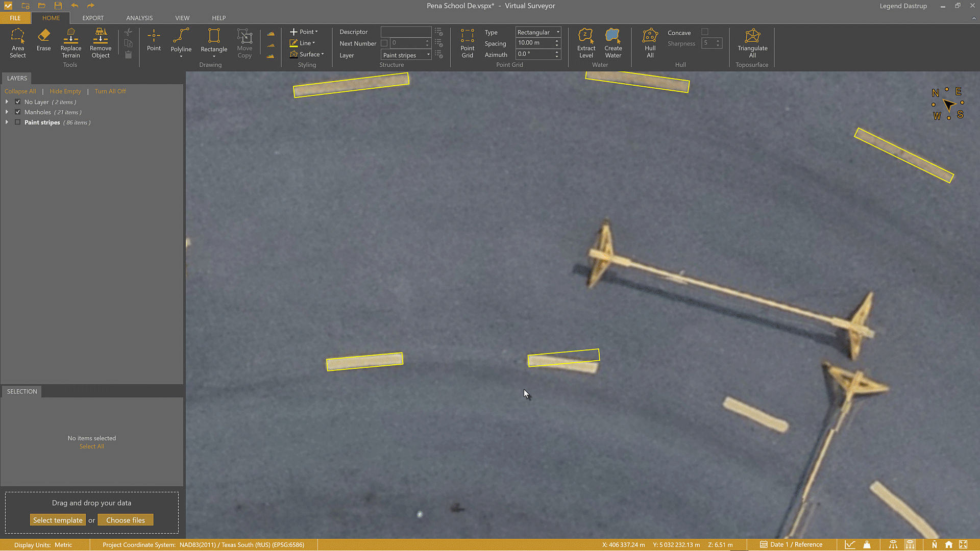Open the Type dropdown set to Rectangular
The width and height of the screenshot is (980, 551).
click(x=538, y=32)
